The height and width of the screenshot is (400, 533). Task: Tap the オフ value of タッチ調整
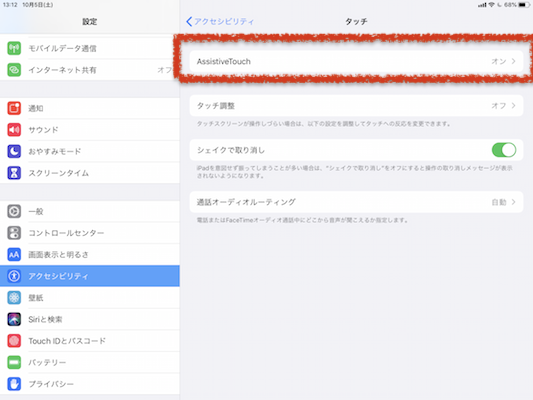pos(499,106)
